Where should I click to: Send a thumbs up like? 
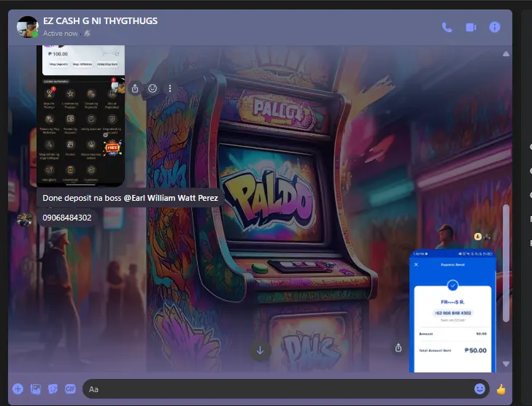click(x=501, y=389)
